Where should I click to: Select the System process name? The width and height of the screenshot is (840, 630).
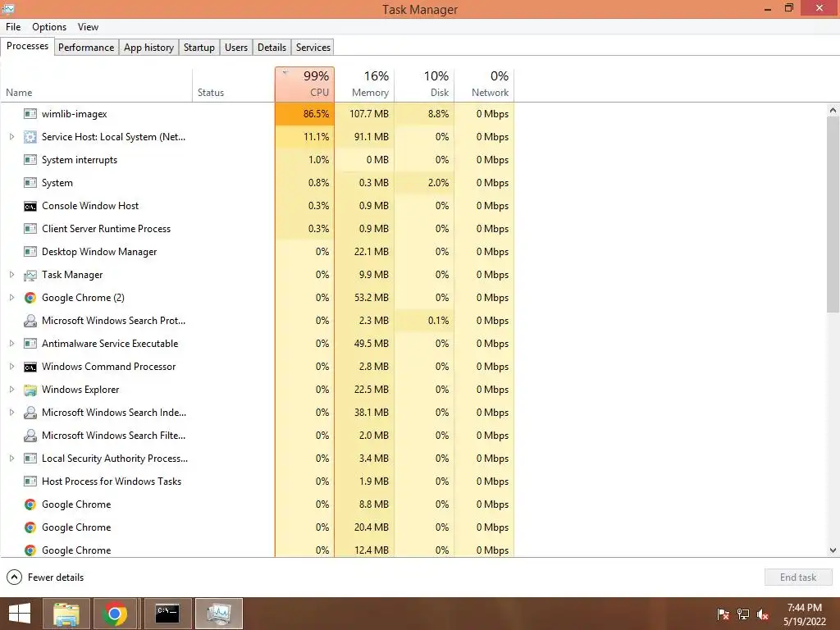(57, 183)
